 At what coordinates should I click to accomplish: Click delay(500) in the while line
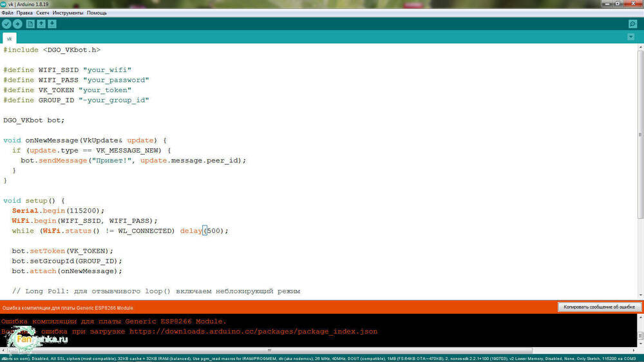[x=202, y=231]
